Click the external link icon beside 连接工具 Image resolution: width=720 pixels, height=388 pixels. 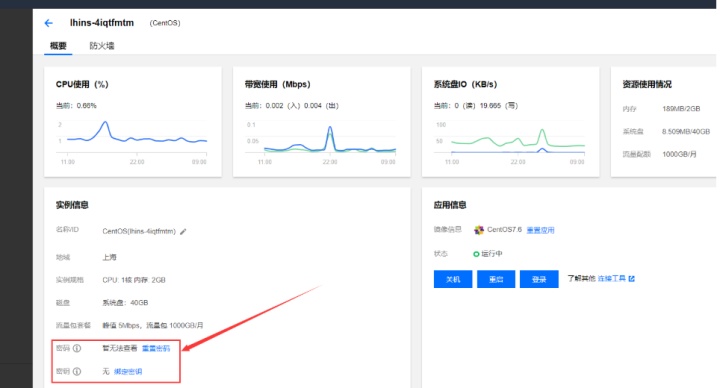632,279
